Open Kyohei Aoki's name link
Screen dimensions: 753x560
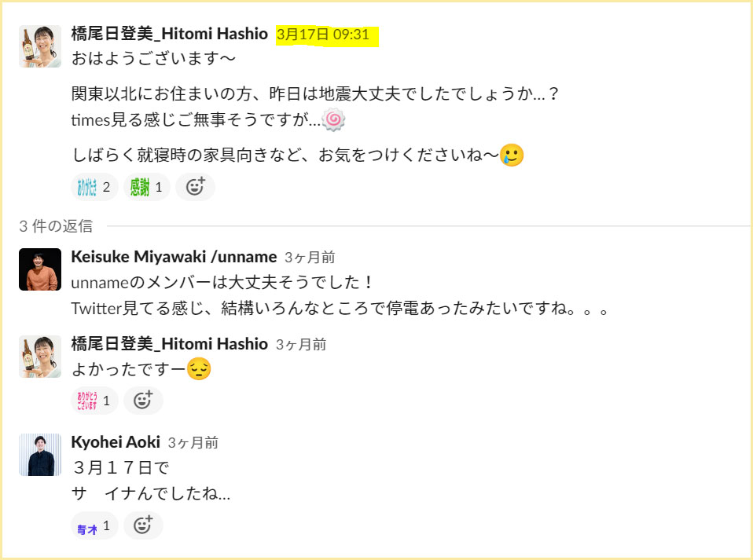(116, 442)
